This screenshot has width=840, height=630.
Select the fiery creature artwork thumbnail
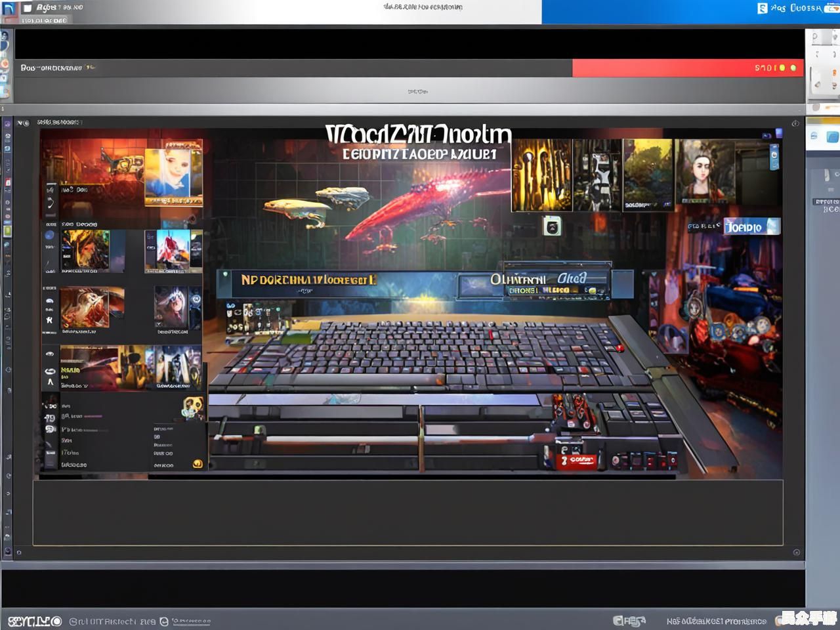pyautogui.click(x=85, y=250)
